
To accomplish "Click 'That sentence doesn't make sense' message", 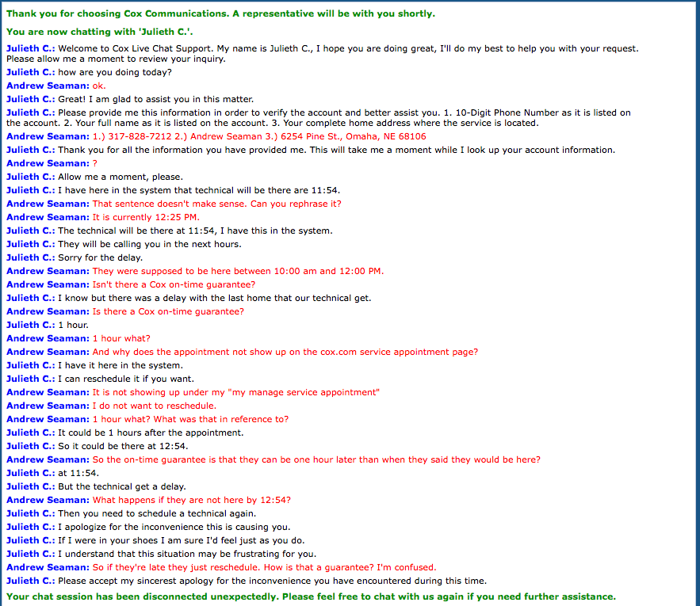I will tap(174, 204).
